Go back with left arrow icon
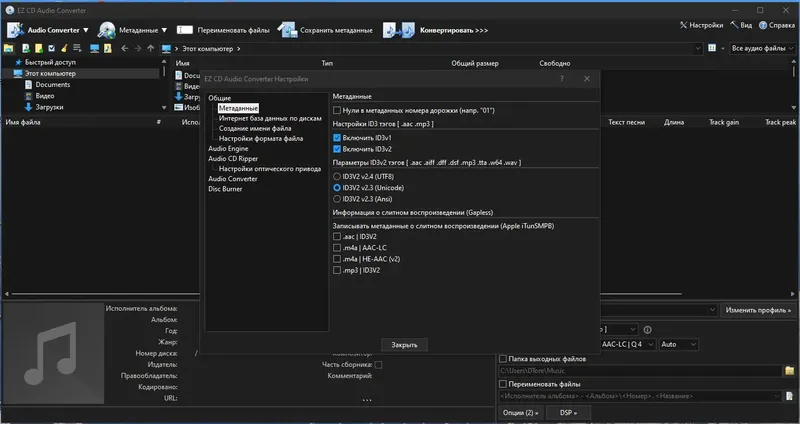The image size is (800, 424). (124, 48)
